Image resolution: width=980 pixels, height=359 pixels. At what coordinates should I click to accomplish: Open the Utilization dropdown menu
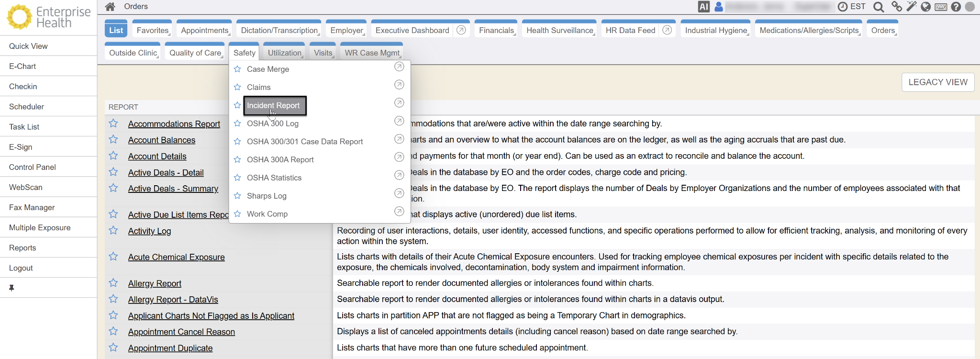coord(285,53)
